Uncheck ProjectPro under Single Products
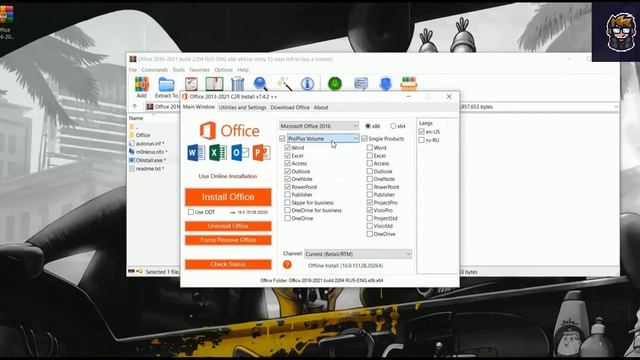The width and height of the screenshot is (640, 360). (x=369, y=202)
